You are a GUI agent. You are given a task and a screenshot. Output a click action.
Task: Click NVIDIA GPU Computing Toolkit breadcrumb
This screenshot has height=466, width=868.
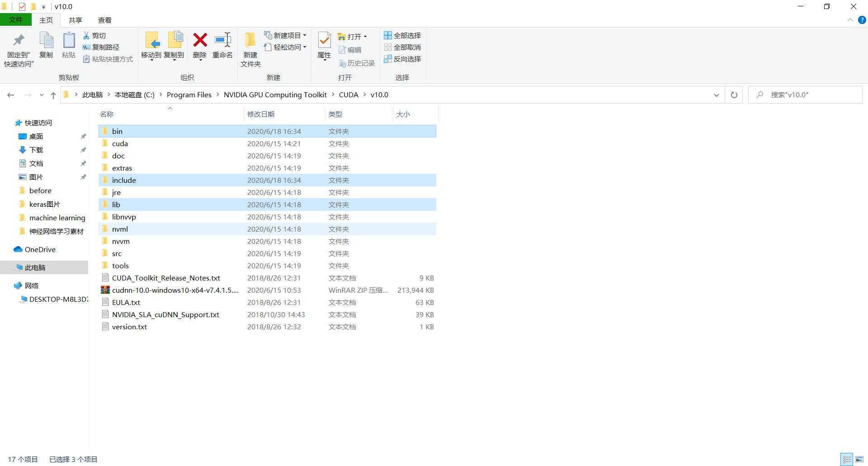click(275, 95)
